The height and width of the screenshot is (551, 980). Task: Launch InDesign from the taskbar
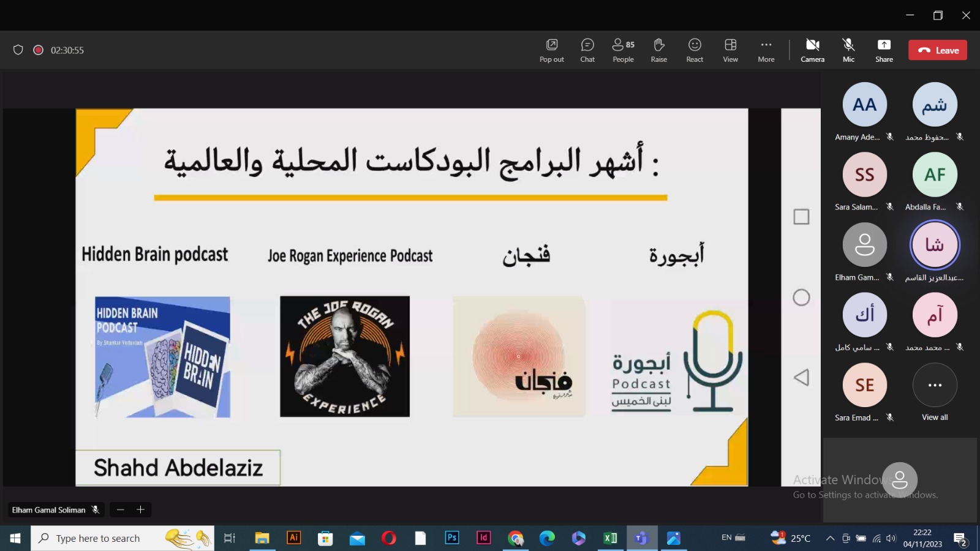pos(484,538)
